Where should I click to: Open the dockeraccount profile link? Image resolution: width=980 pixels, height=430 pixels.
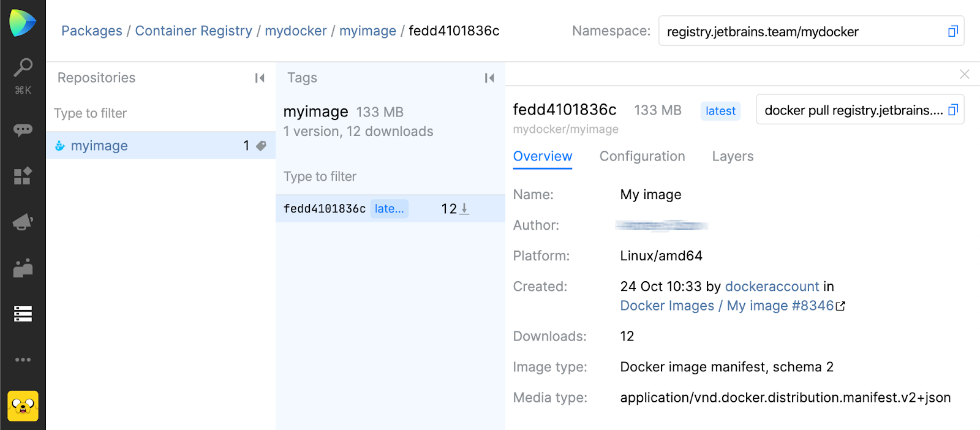[x=772, y=287]
